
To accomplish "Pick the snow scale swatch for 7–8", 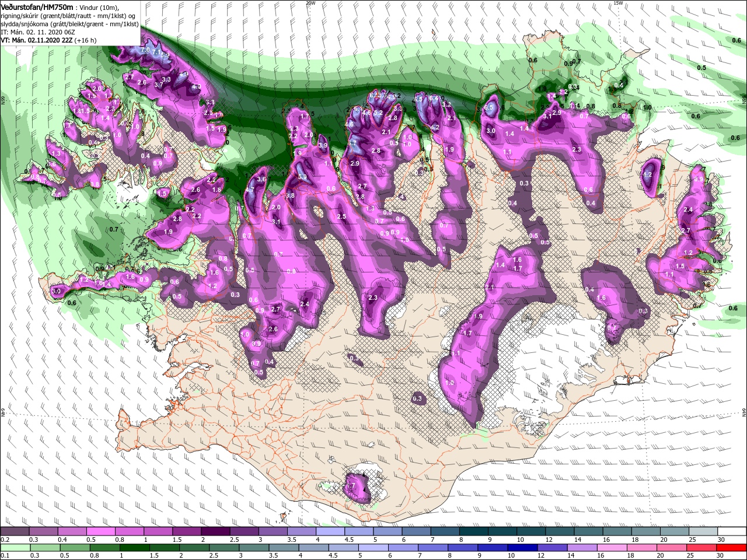I will click(x=445, y=531).
